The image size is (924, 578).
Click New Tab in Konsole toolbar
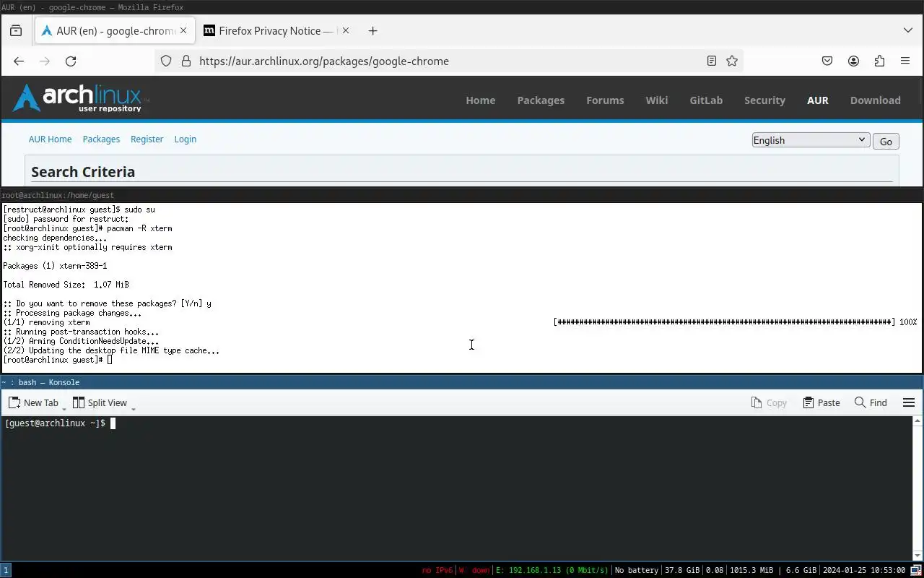tap(33, 403)
